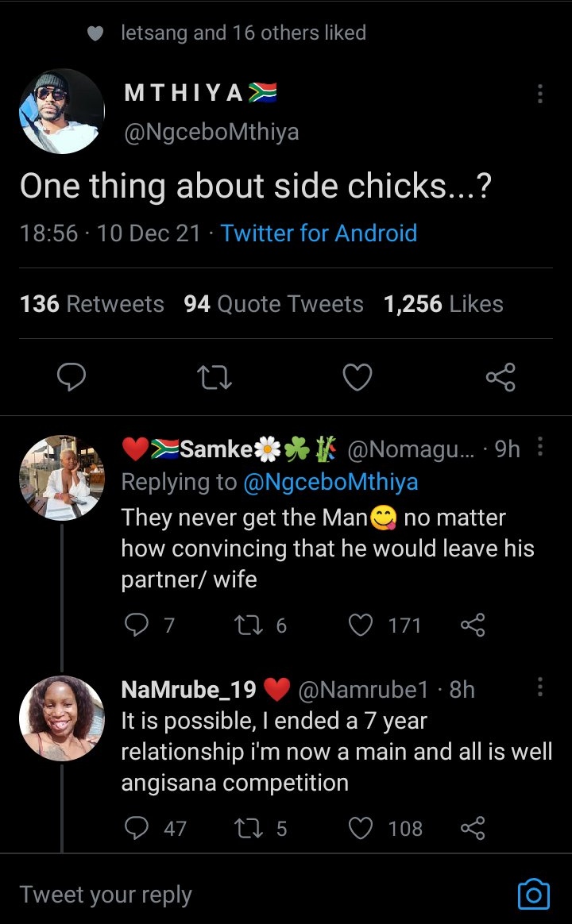
Task: Like Samke's reply with 171 likes
Action: pyautogui.click(x=361, y=625)
